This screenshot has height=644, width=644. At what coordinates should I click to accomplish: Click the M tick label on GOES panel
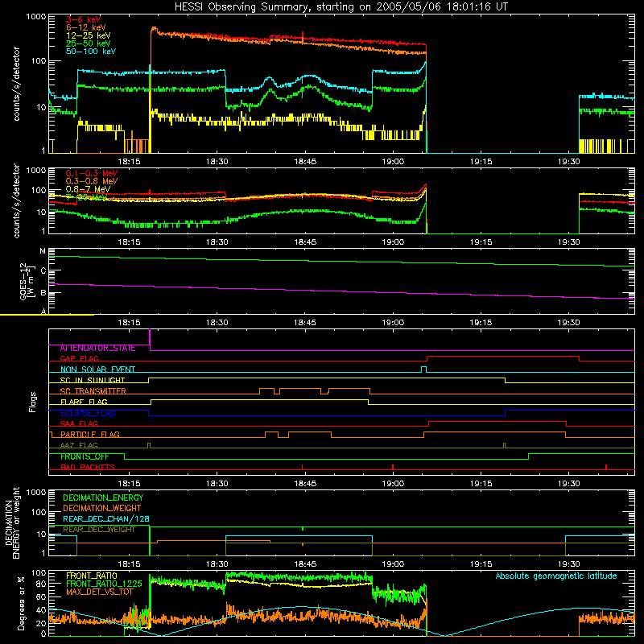click(x=43, y=251)
